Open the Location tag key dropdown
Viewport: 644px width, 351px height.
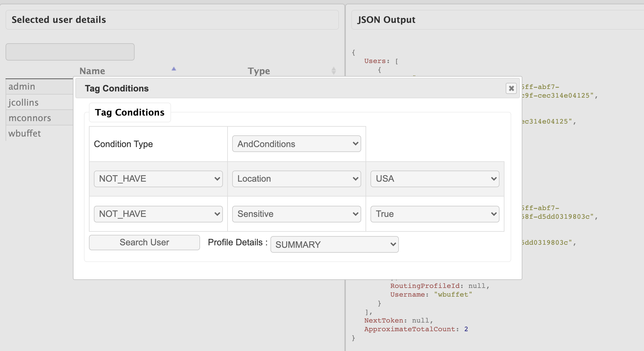[296, 179]
